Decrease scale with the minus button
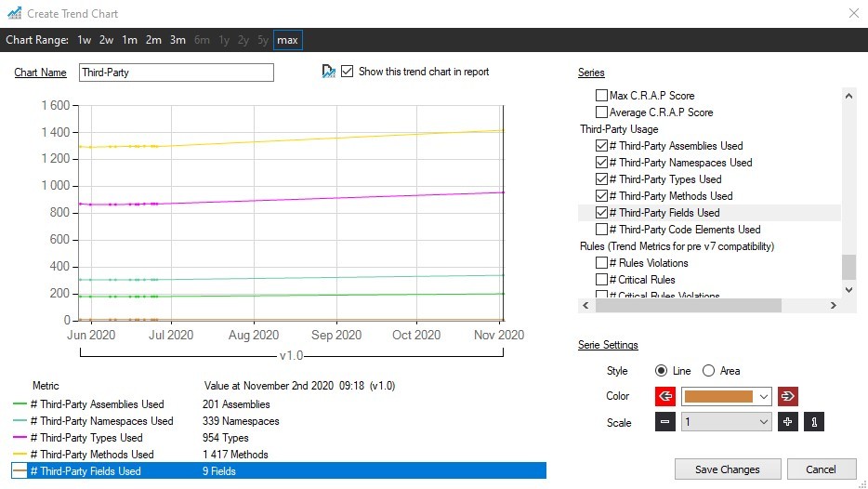The image size is (868, 489). 665,422
